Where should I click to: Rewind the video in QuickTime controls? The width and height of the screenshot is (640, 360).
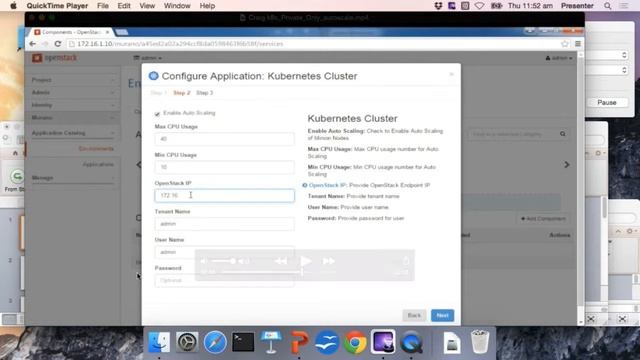[x=281, y=261]
